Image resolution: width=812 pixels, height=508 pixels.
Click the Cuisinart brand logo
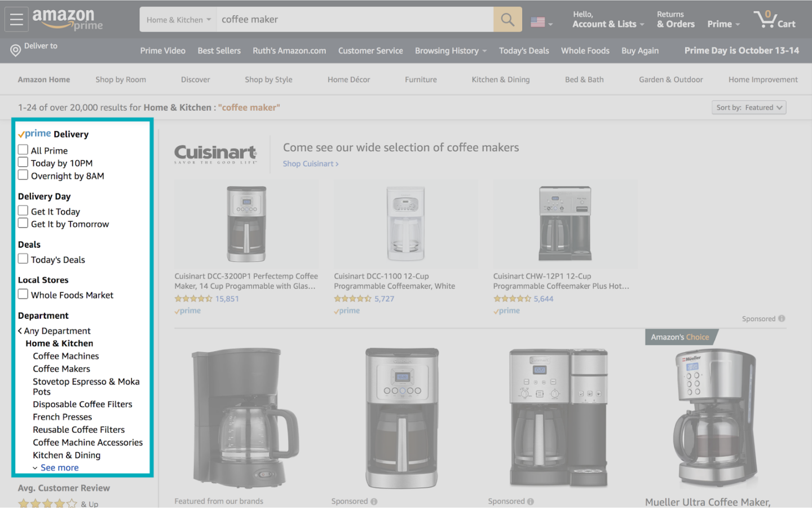pos(215,154)
